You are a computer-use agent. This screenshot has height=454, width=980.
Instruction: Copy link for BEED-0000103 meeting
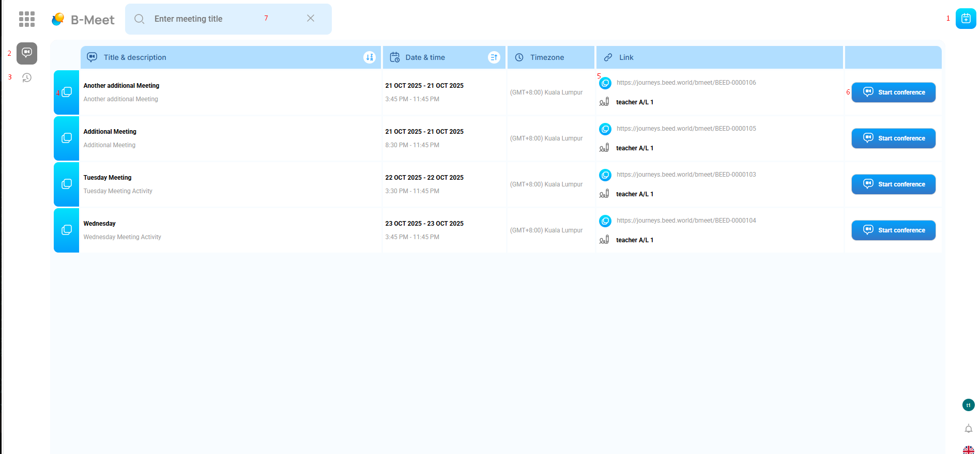tap(605, 175)
